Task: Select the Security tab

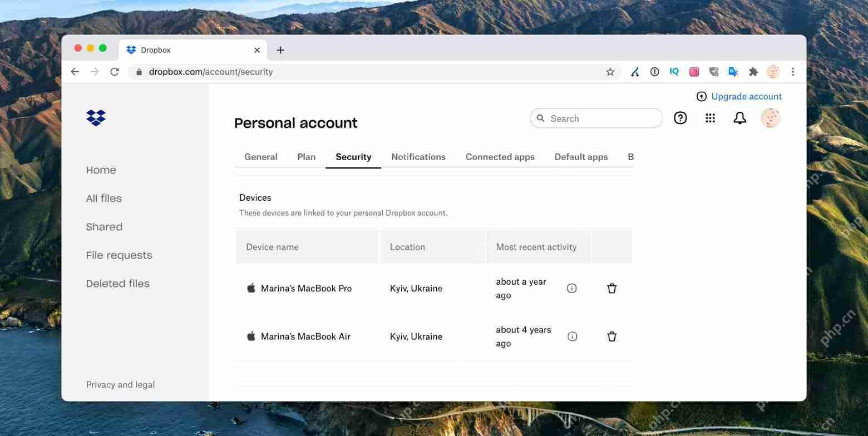Action: [x=353, y=157]
